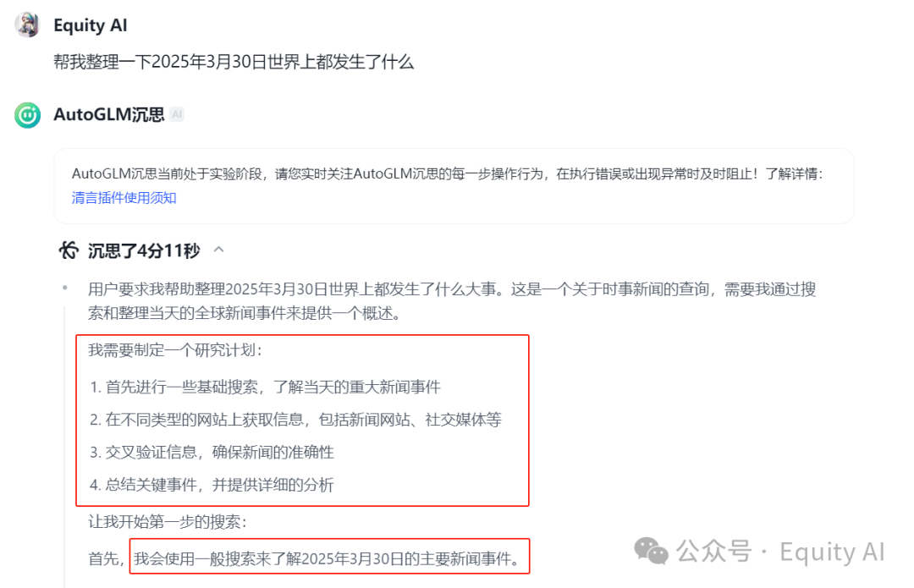Click the highlighted 我会使用一般搜索 sentence
The width and height of the screenshot is (914, 588).
coord(329,559)
